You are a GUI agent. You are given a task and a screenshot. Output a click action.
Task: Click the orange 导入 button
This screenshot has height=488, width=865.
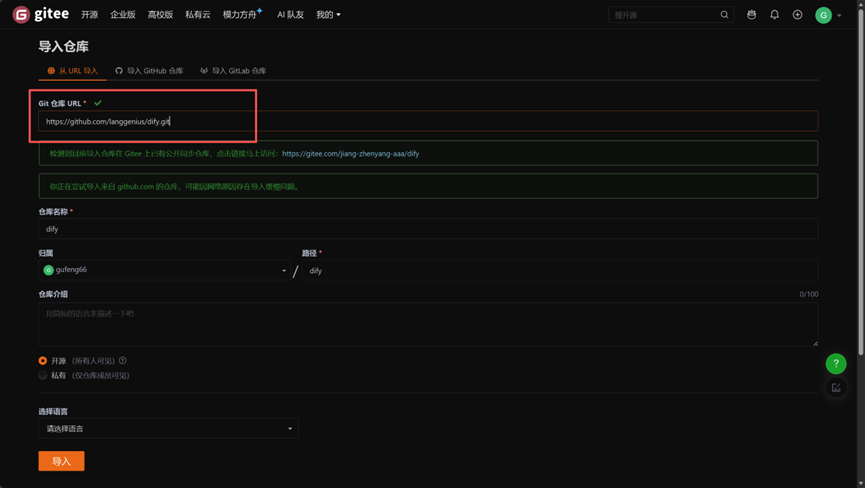tap(61, 461)
